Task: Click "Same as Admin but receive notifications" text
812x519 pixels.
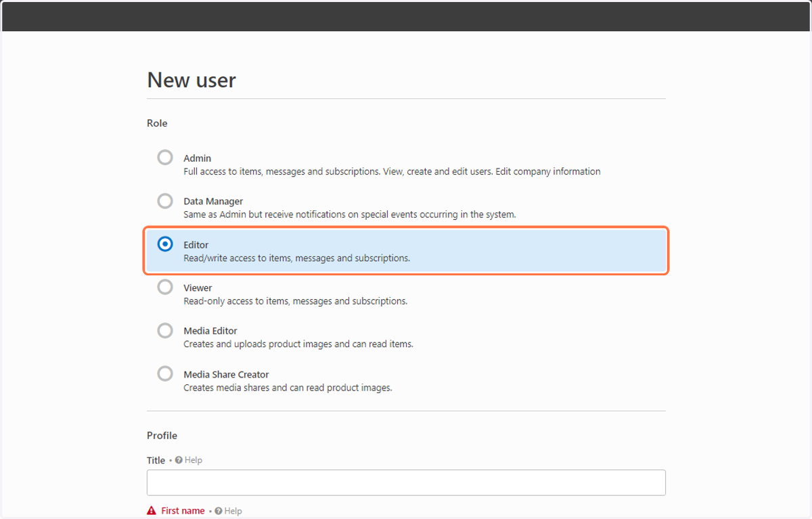Action: click(x=350, y=215)
